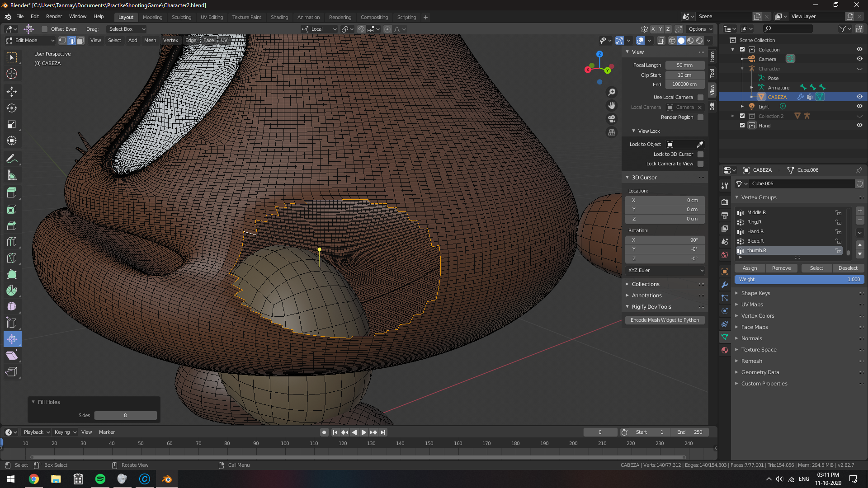Click the Fill Holes Sides value field

[x=125, y=416]
